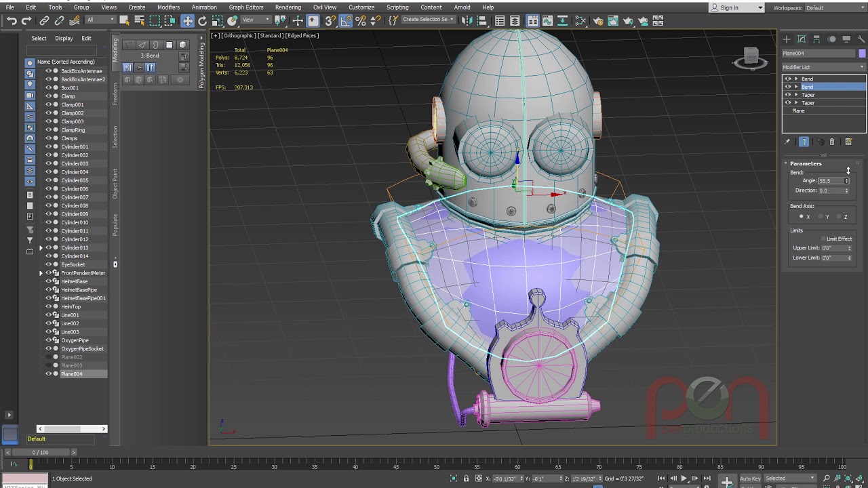The image size is (868, 488).
Task: Open Select by Name tool
Action: [x=139, y=20]
